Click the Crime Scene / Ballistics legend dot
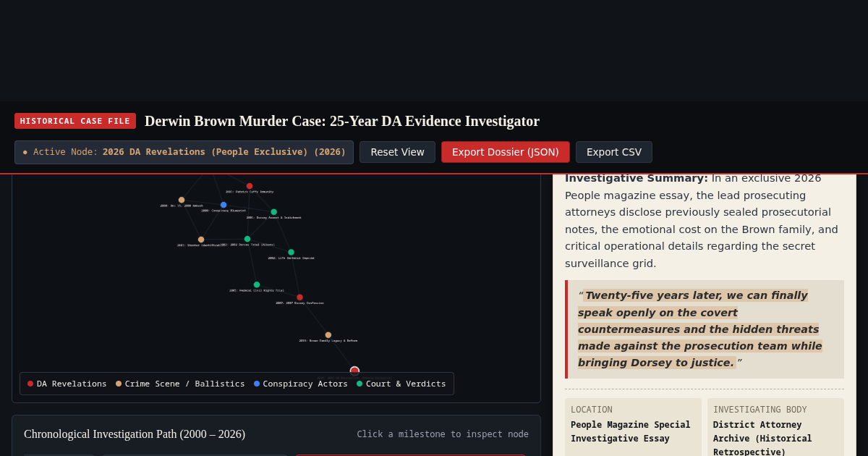The width and height of the screenshot is (868, 456). 119,384
